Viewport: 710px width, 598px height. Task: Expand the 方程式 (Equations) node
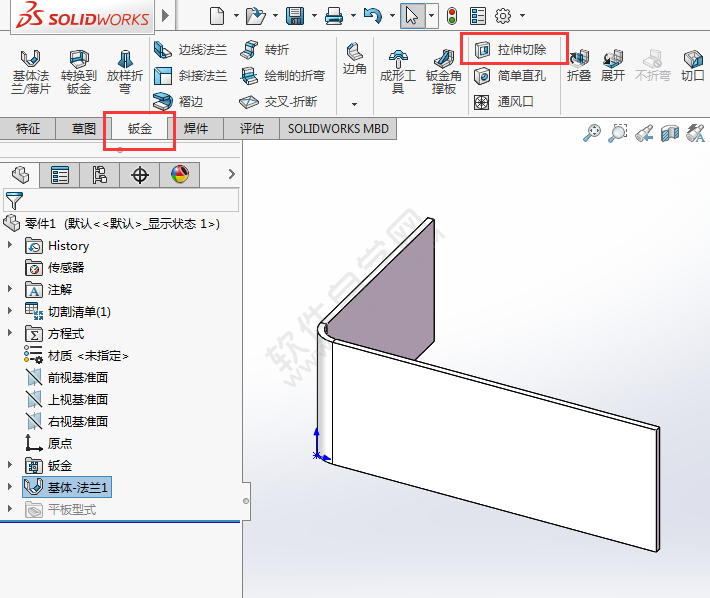click(10, 333)
